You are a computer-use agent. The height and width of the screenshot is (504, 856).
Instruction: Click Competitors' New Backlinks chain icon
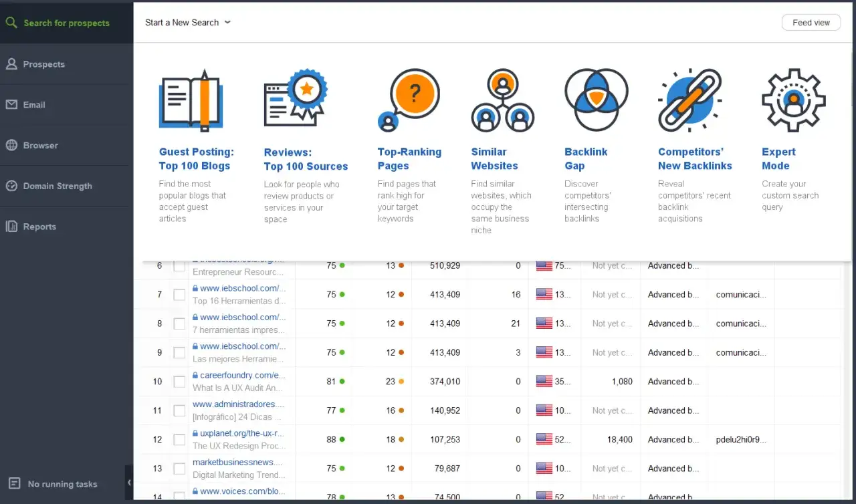click(689, 100)
